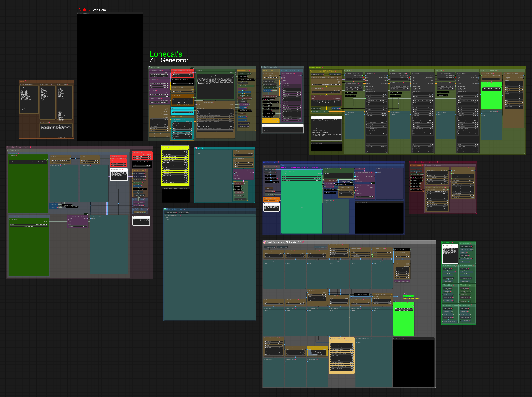The width and height of the screenshot is (532, 397).
Task: Click the pin icon on Seed VR2 Upscale group
Action: click(x=444, y=165)
